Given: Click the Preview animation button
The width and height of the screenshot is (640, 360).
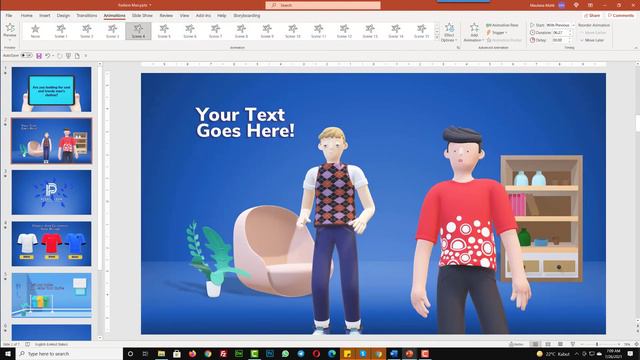Looking at the screenshot, I should 10,31.
